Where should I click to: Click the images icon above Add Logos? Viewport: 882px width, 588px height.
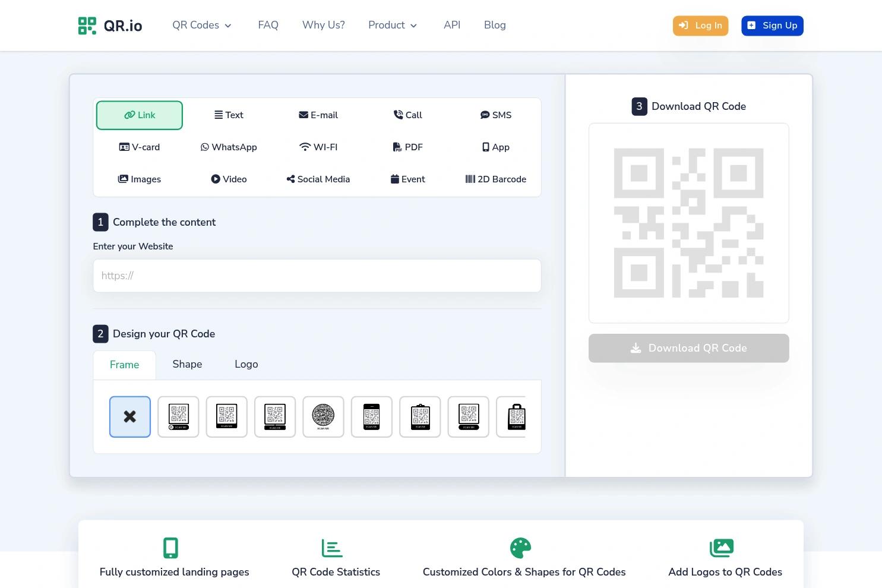[x=722, y=548]
